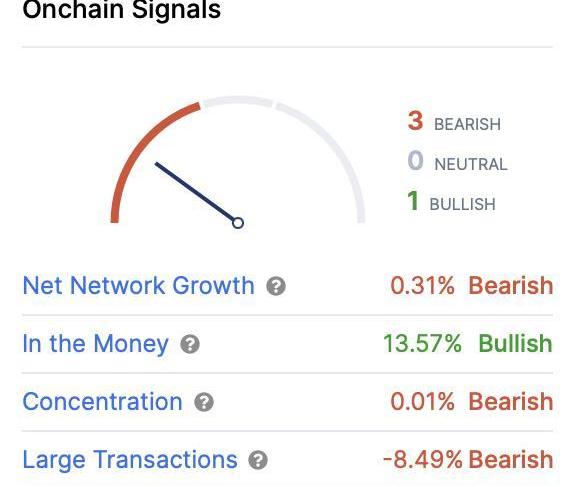
Task: Click help icon beside Large Transactions
Action: (258, 460)
